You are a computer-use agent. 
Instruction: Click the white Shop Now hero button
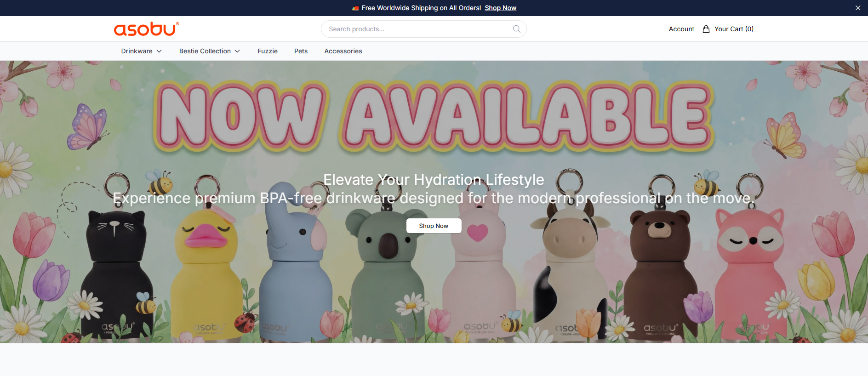click(x=434, y=226)
